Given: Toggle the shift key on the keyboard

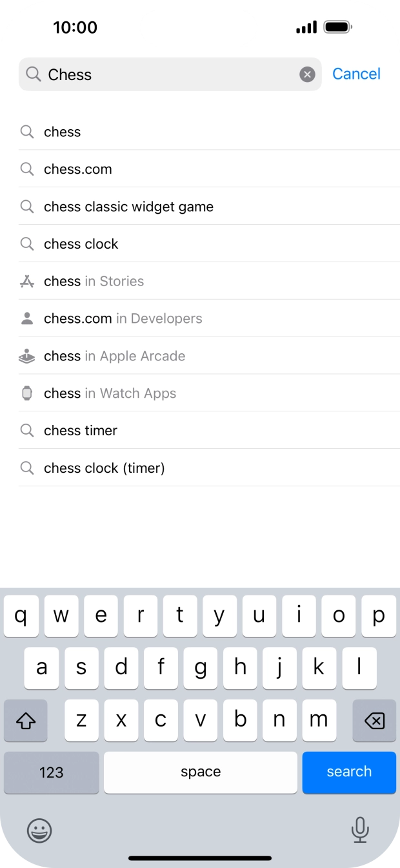Looking at the screenshot, I should click(x=25, y=720).
